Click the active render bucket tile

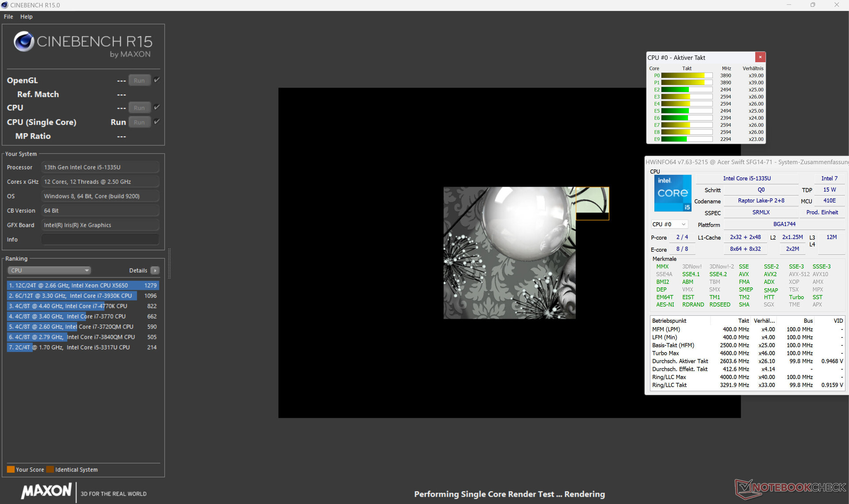[592, 203]
